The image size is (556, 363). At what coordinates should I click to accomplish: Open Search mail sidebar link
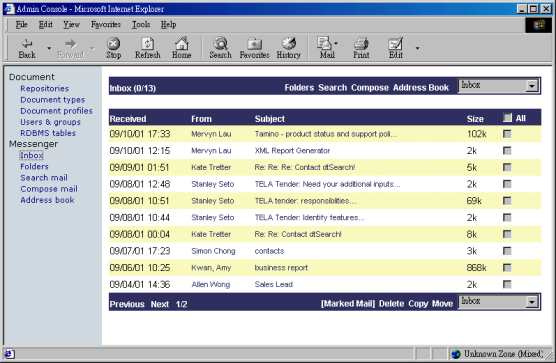(44, 178)
